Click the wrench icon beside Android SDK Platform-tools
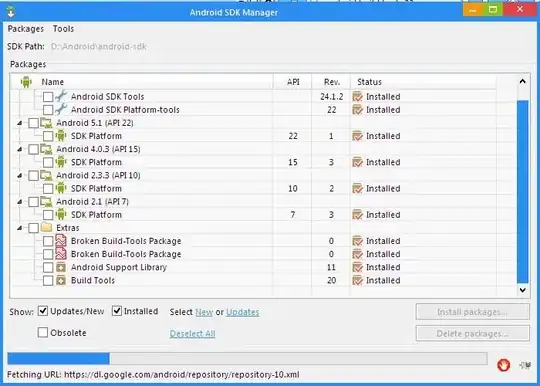Viewport: 540px width, 386px height. click(x=61, y=109)
